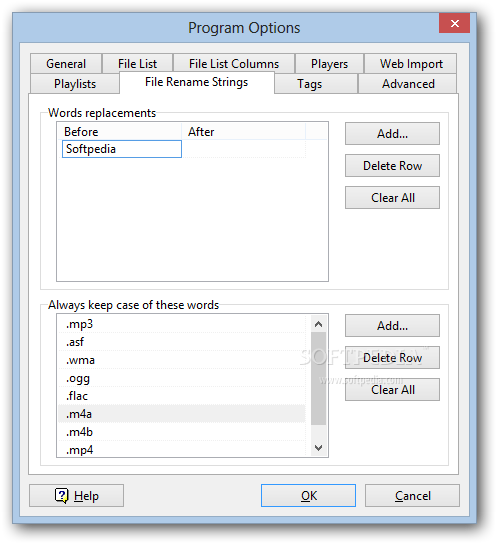Close the Program Options window
The height and width of the screenshot is (544, 497).
pyautogui.click(x=454, y=23)
